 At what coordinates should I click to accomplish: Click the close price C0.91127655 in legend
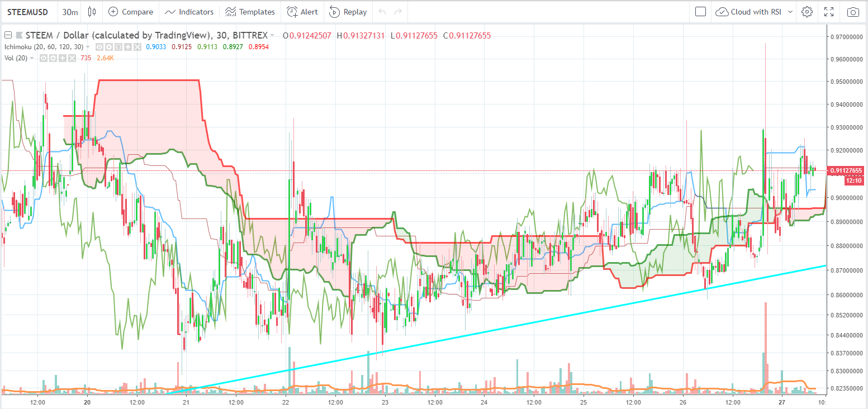(467, 36)
